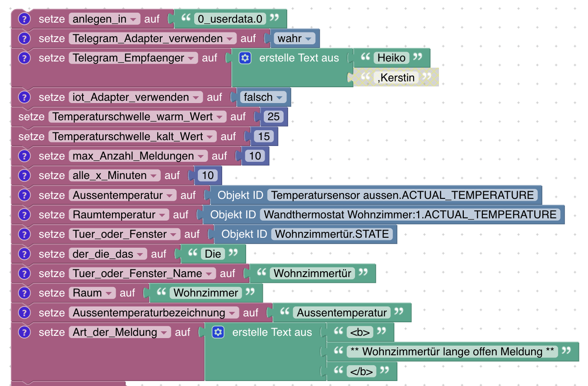Open help icon on Aussentemperatur block
588x386 pixels.
(x=24, y=195)
